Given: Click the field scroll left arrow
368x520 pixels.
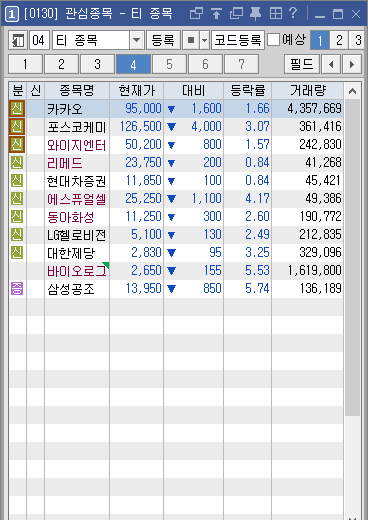Looking at the screenshot, I should click(331, 64).
